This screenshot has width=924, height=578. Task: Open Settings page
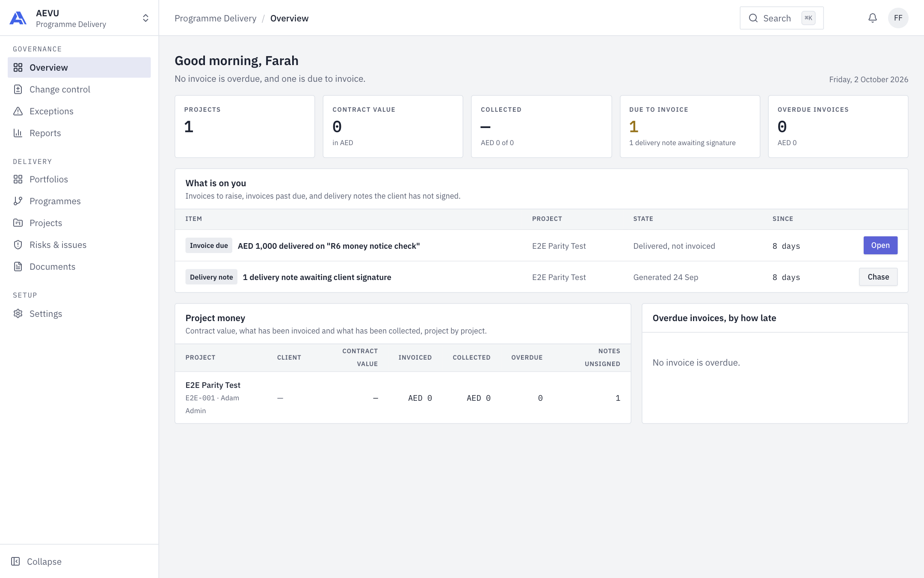[x=79, y=314]
